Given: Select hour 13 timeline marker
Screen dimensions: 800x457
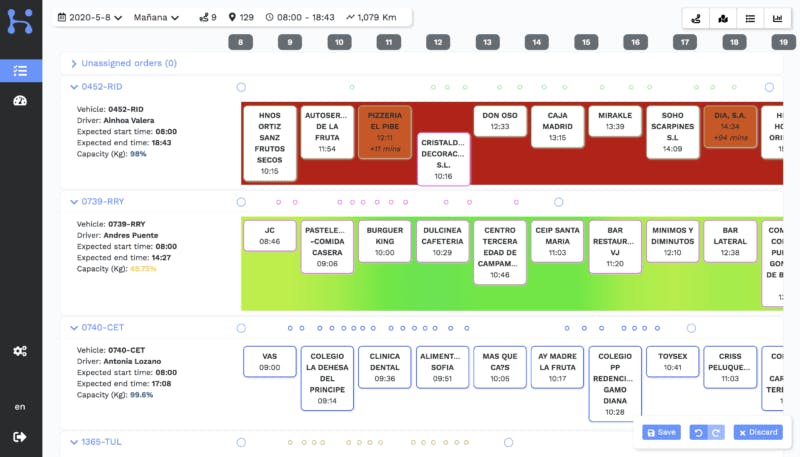Looking at the screenshot, I should click(x=487, y=42).
